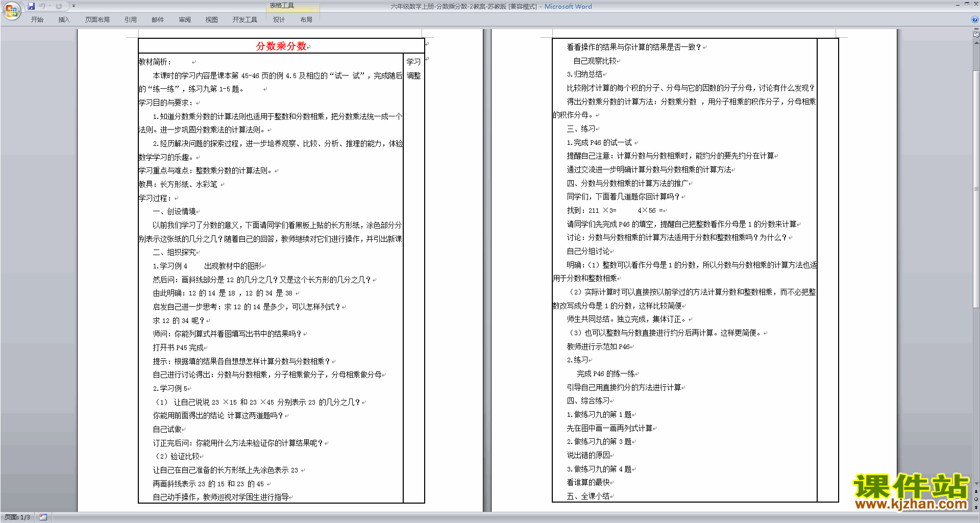Open the 审阅 ribbon tab
Image resolution: width=980 pixels, height=523 pixels.
click(x=184, y=20)
